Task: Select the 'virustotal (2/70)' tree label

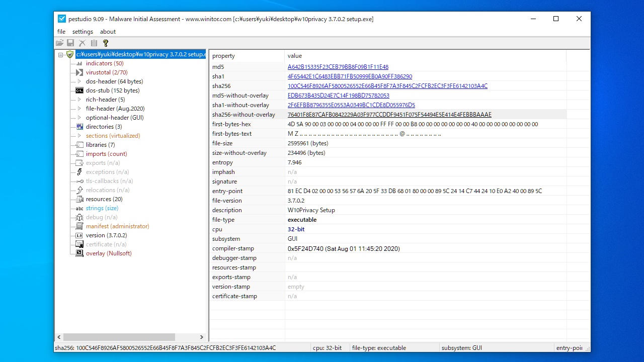Action: click(107, 72)
